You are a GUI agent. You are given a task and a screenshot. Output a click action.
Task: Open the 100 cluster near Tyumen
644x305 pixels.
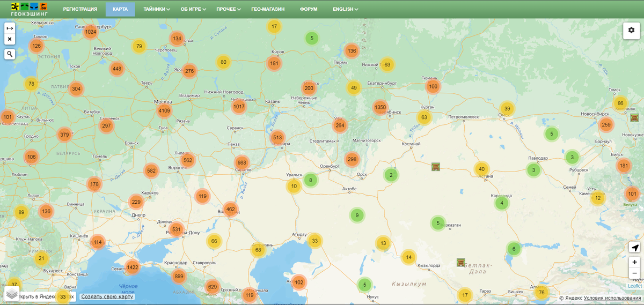433,86
